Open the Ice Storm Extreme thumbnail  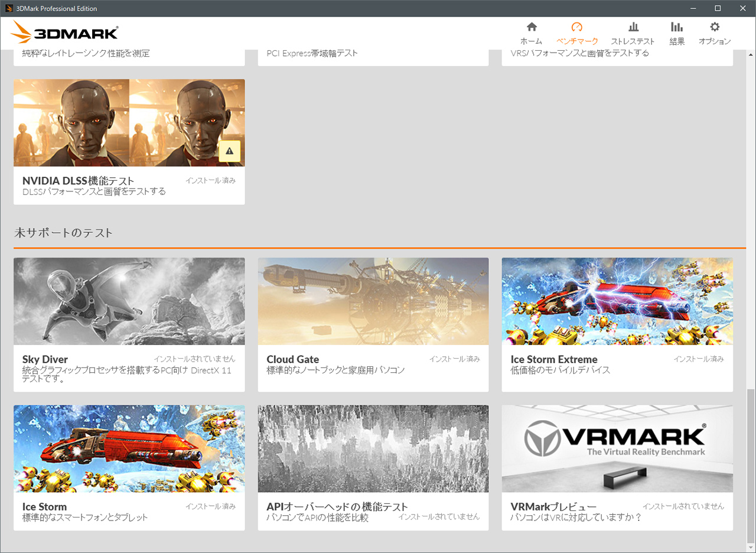tap(617, 301)
